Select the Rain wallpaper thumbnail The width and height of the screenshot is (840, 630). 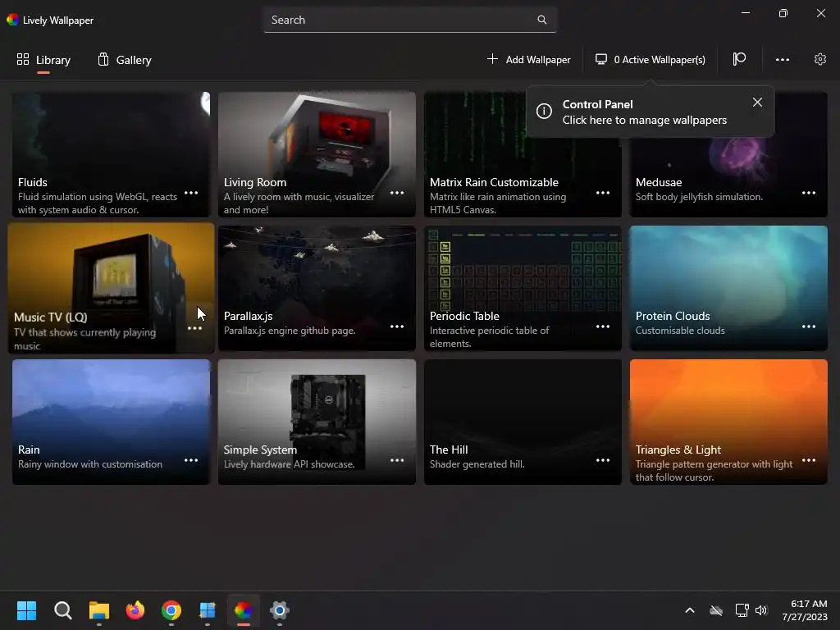pyautogui.click(x=112, y=422)
